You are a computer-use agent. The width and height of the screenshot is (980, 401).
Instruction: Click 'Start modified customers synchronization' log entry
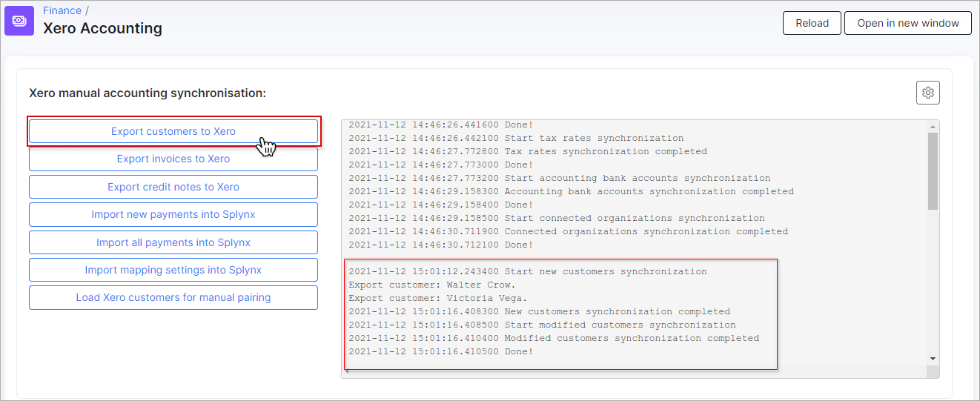pos(542,325)
